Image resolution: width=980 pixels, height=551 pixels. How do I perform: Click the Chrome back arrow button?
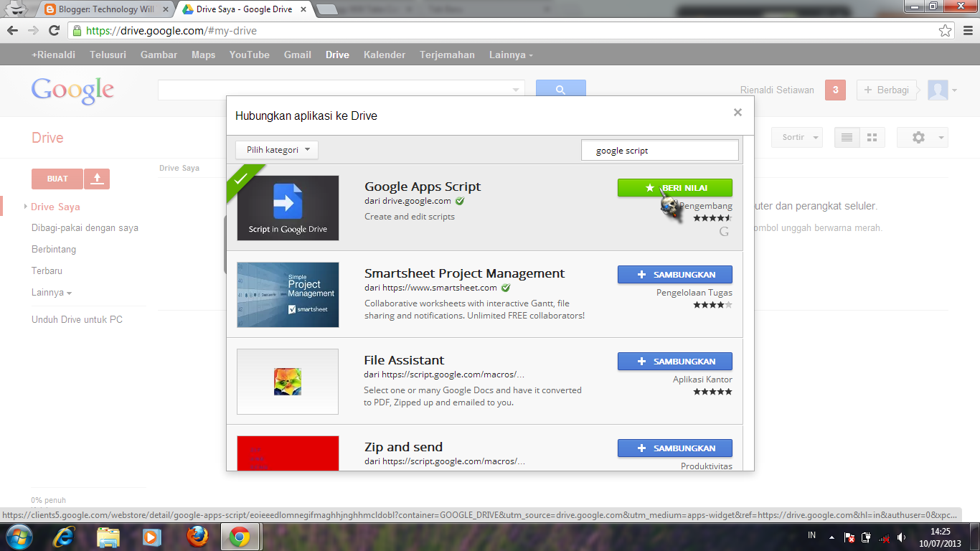click(x=12, y=30)
